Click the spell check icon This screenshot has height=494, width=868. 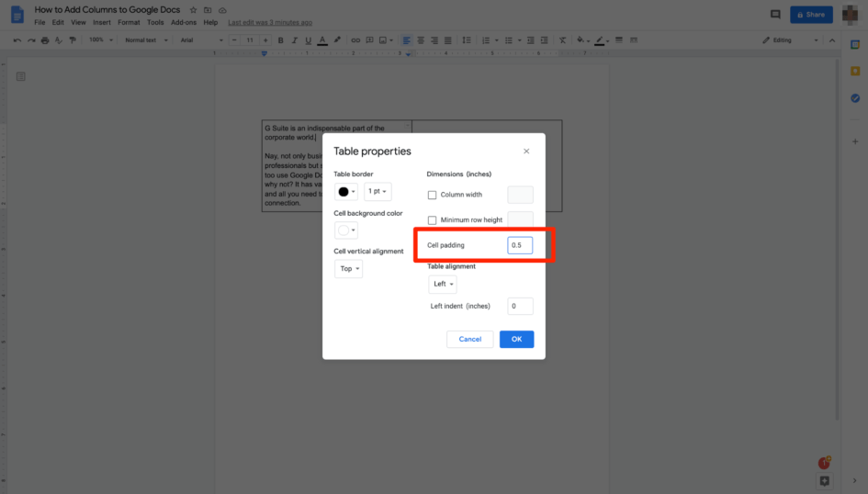tap(59, 40)
